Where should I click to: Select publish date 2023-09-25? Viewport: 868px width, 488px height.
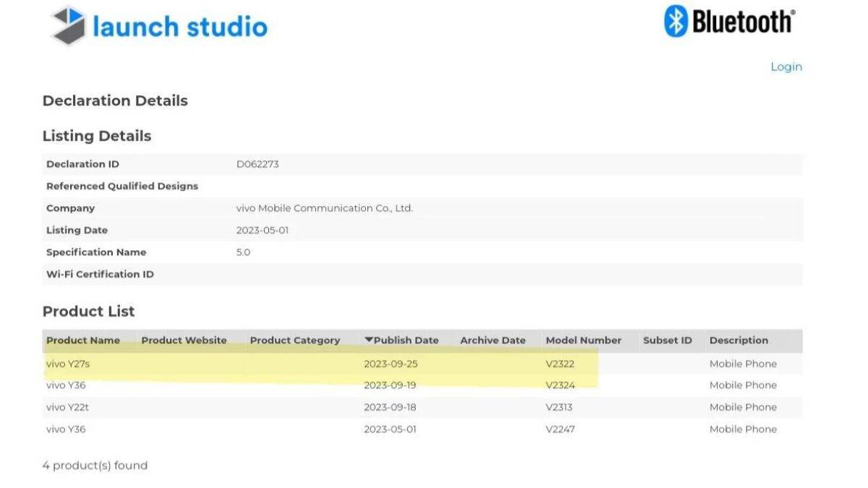click(x=391, y=364)
